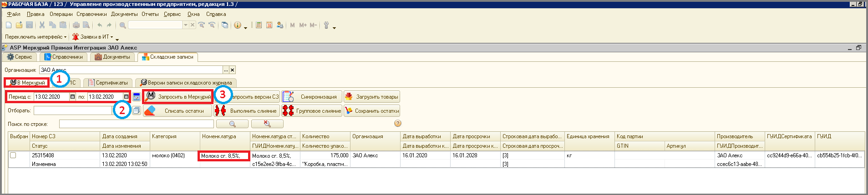
Task: Click into the 'Поиск по строке' input field
Action: click(136, 124)
